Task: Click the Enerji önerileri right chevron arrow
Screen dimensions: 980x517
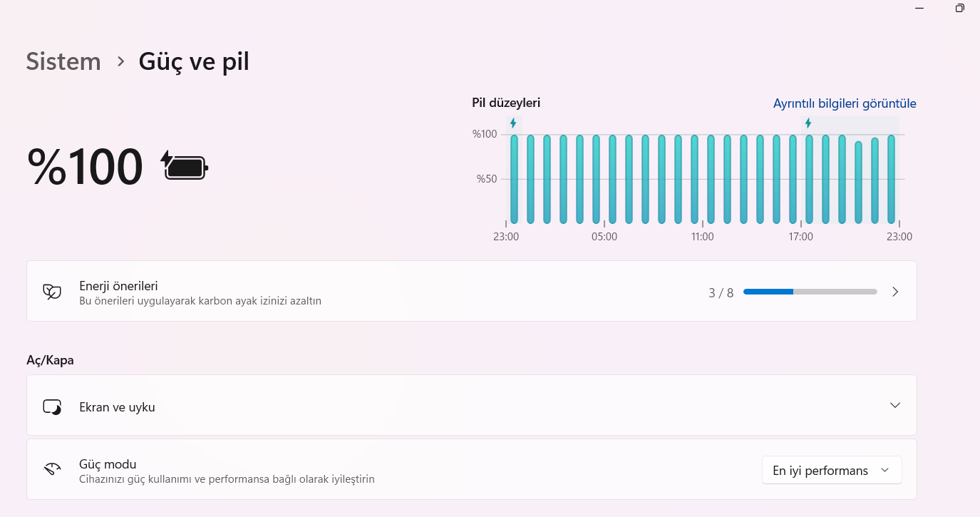Action: tap(895, 292)
